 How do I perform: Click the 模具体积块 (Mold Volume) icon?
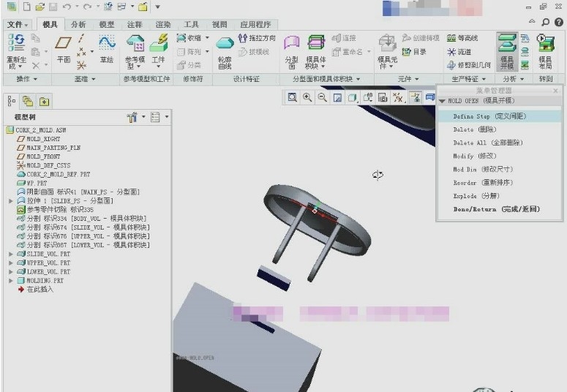[316, 43]
